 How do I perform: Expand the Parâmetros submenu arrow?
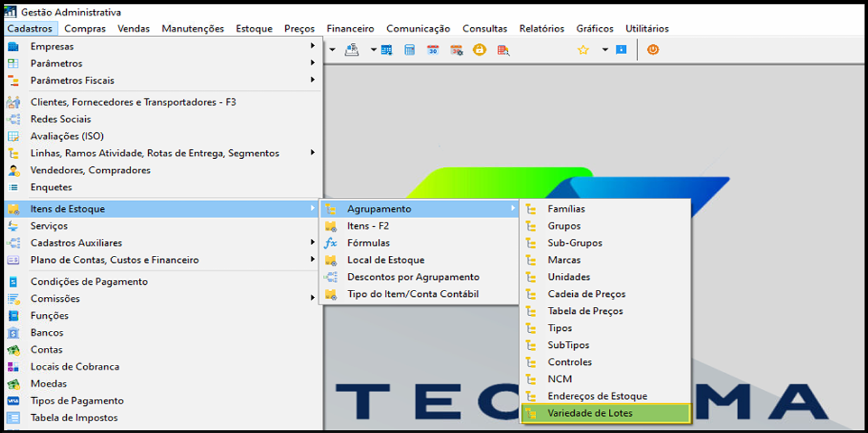click(313, 63)
